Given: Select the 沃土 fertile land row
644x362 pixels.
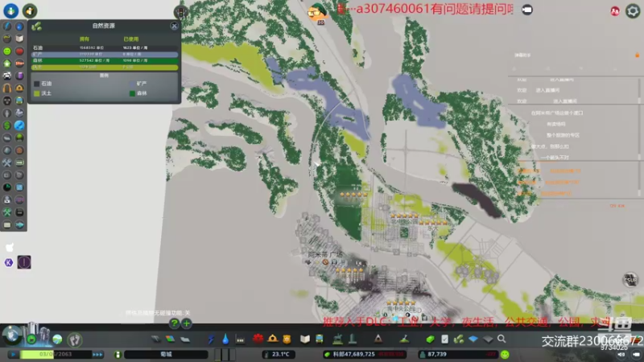Looking at the screenshot, I should [105, 67].
